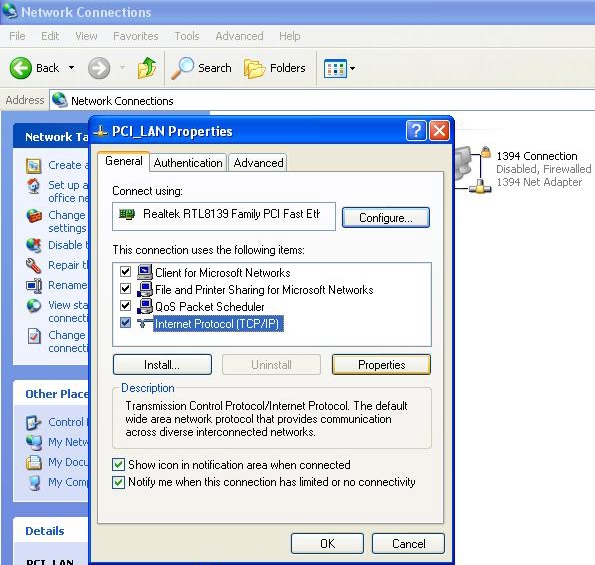Viewport: 595px width, 565px height.
Task: Click the globe icon in Address bar
Action: pos(60,100)
